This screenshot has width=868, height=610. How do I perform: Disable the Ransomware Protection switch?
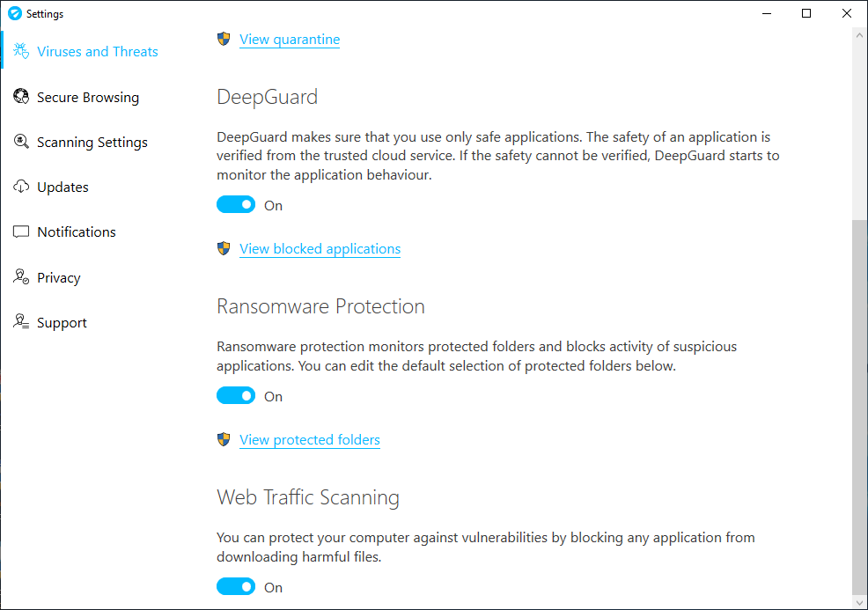(x=236, y=396)
